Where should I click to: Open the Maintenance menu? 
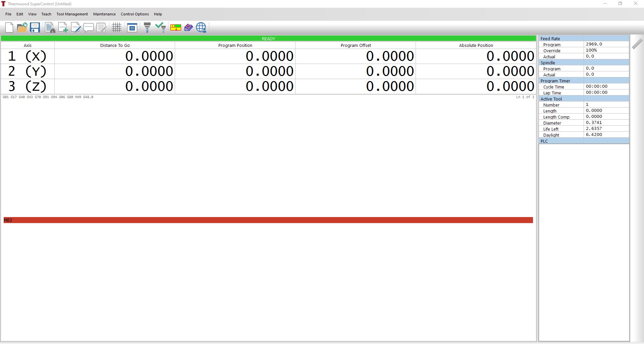(x=104, y=14)
